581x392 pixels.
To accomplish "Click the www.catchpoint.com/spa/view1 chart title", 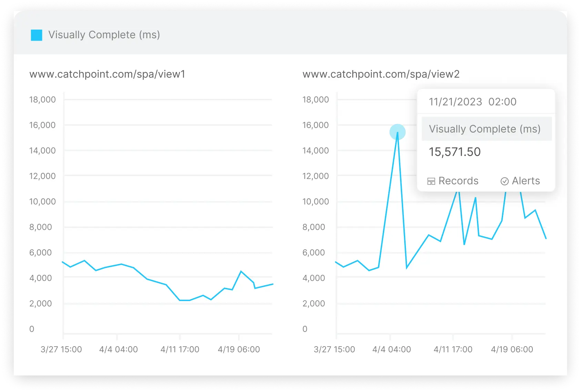I will [x=108, y=73].
